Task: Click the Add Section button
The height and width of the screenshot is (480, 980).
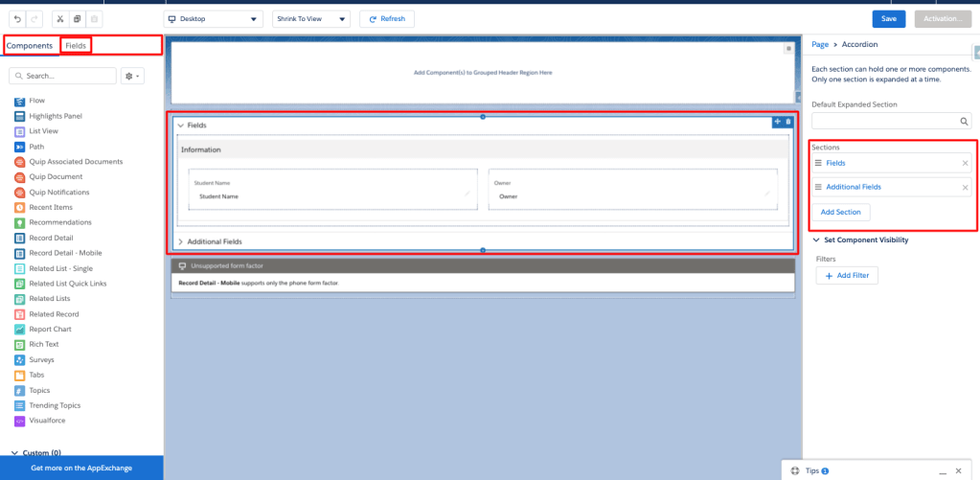Action: 840,212
